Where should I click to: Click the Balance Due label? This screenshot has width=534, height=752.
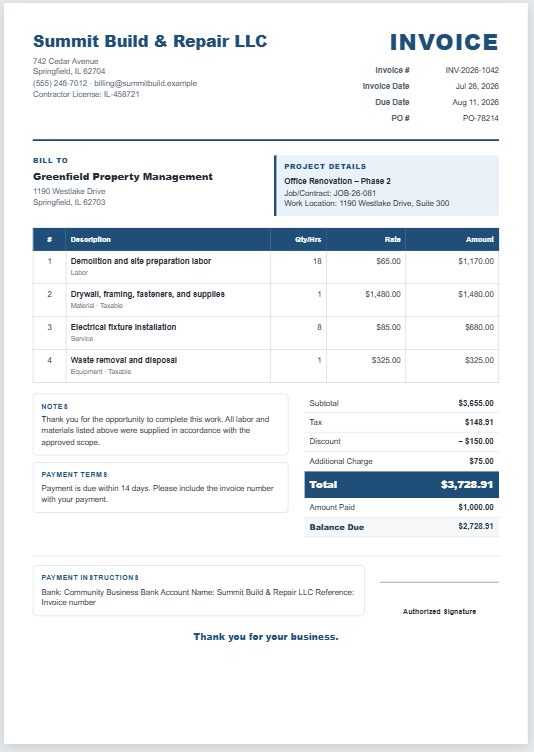point(337,527)
